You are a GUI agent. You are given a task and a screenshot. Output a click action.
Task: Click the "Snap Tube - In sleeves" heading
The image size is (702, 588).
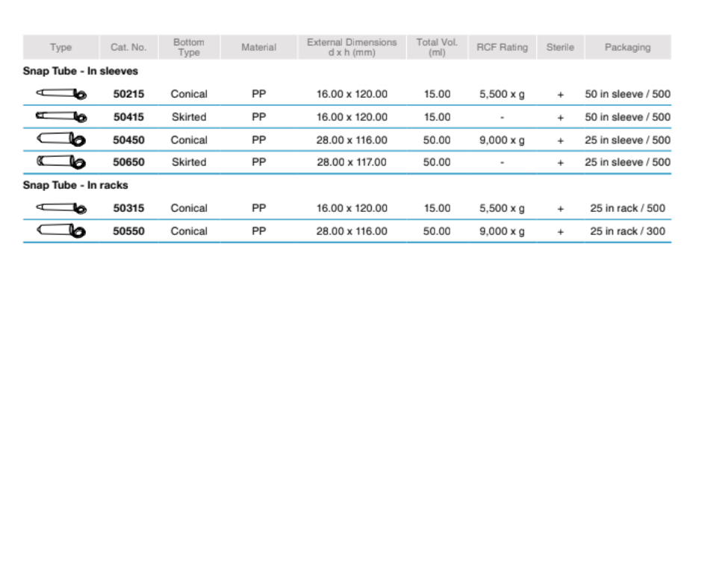click(x=81, y=72)
